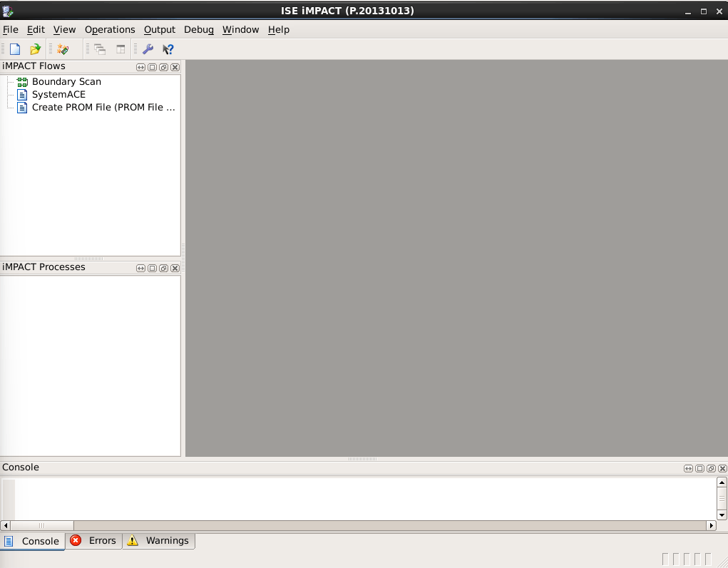Click the ISE iMPACT title bar application icon
The height and width of the screenshot is (568, 728).
pyautogui.click(x=8, y=11)
